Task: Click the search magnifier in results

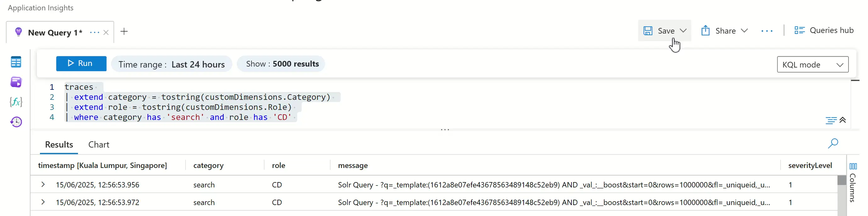Action: pyautogui.click(x=833, y=143)
